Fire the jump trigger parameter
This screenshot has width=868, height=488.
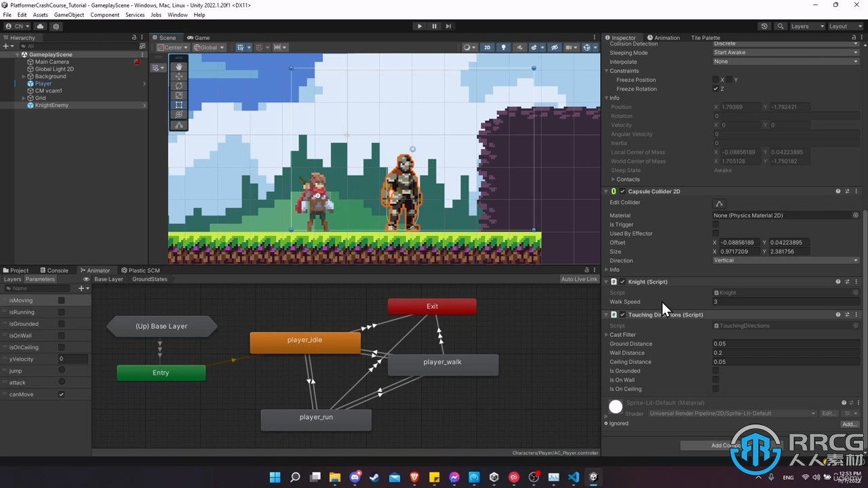(62, 371)
